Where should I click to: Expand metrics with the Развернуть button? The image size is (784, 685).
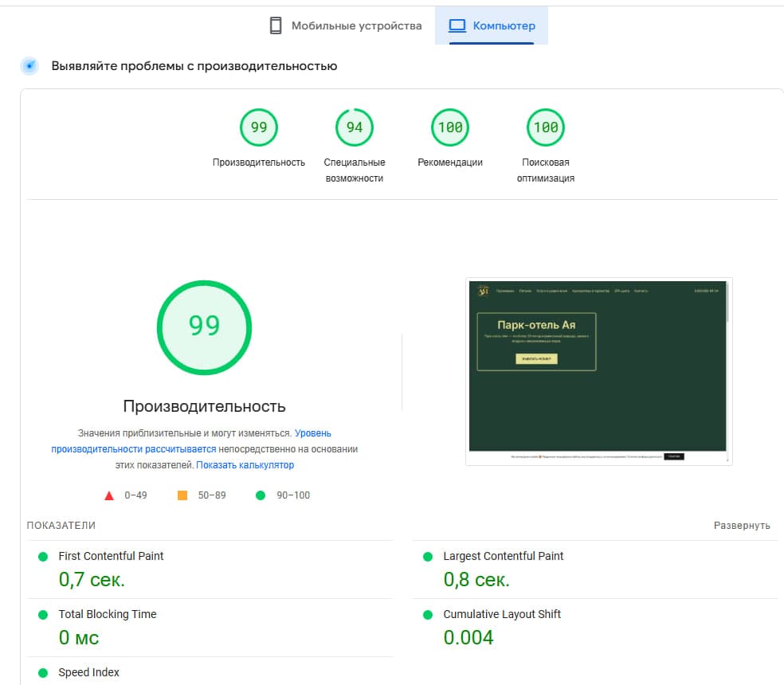[x=741, y=526]
